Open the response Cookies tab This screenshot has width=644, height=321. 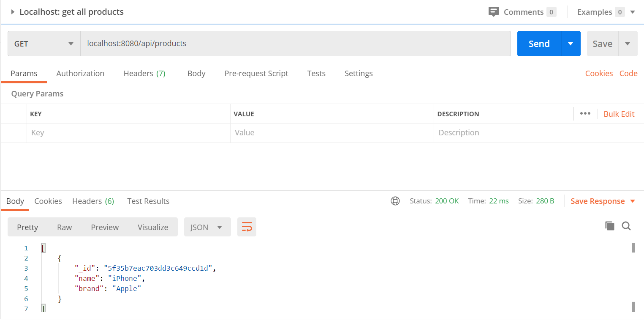[48, 201]
